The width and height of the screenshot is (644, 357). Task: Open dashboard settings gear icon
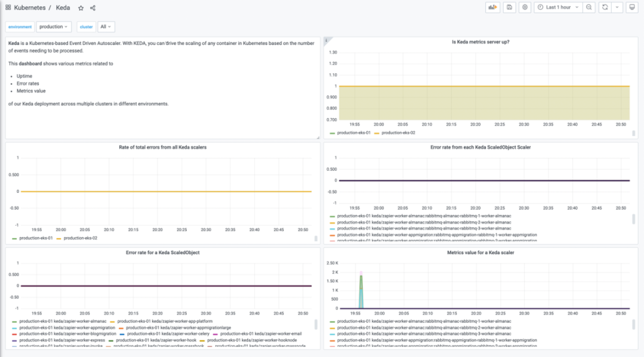click(525, 7)
